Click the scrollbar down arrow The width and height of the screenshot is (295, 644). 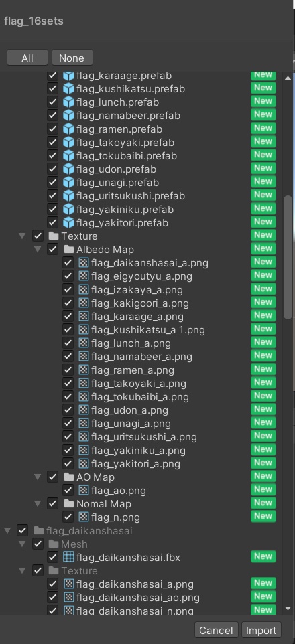pos(288,609)
